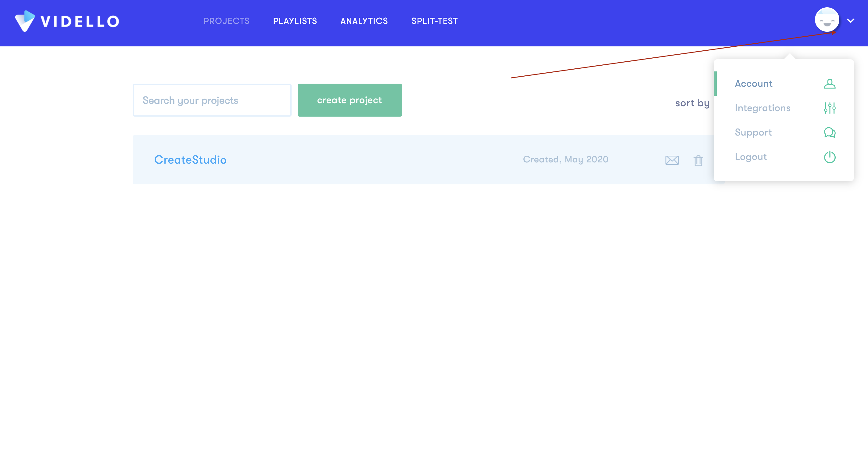Click the Account person icon
The width and height of the screenshot is (868, 453).
830,84
